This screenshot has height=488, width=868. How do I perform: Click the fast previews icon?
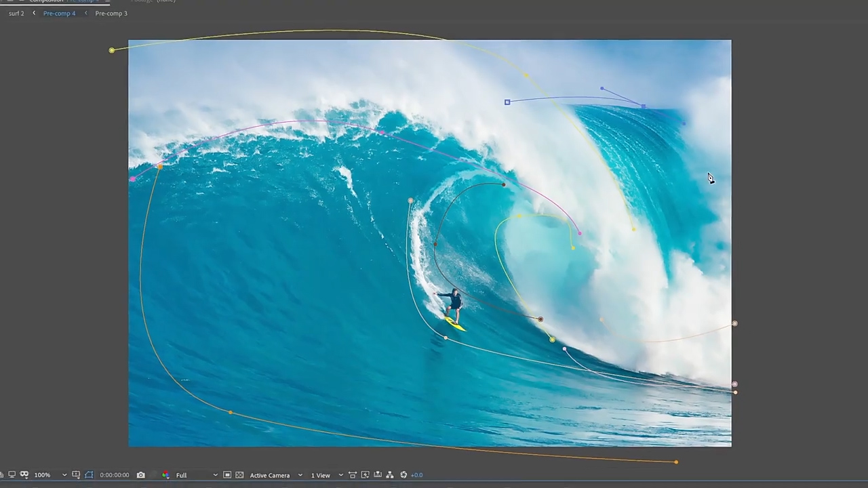(365, 475)
